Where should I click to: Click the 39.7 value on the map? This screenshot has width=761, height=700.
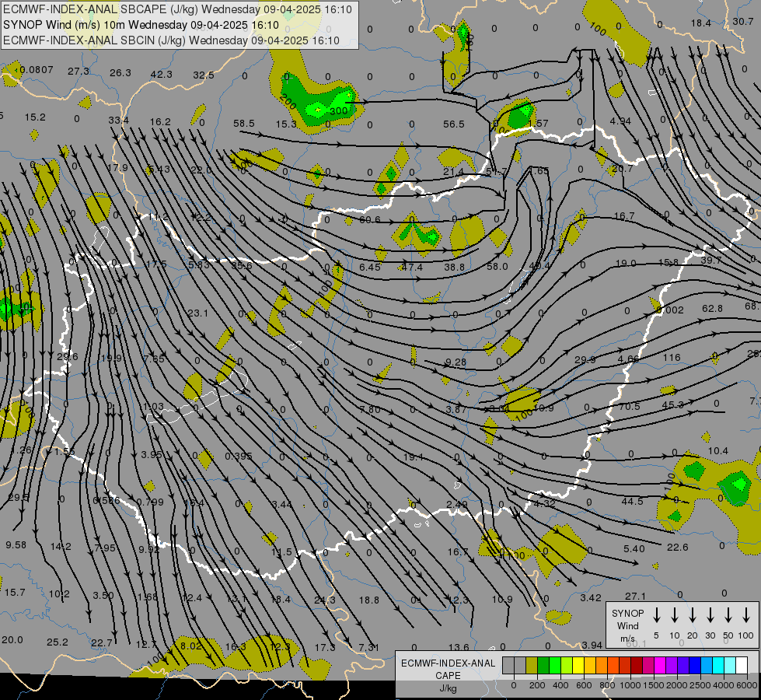[711, 261]
